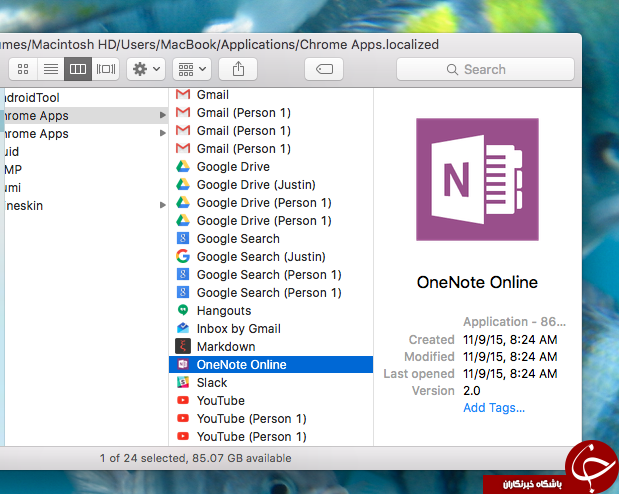The width and height of the screenshot is (619, 494).
Task: Click the plain Google Search row icon
Action: coord(183,239)
